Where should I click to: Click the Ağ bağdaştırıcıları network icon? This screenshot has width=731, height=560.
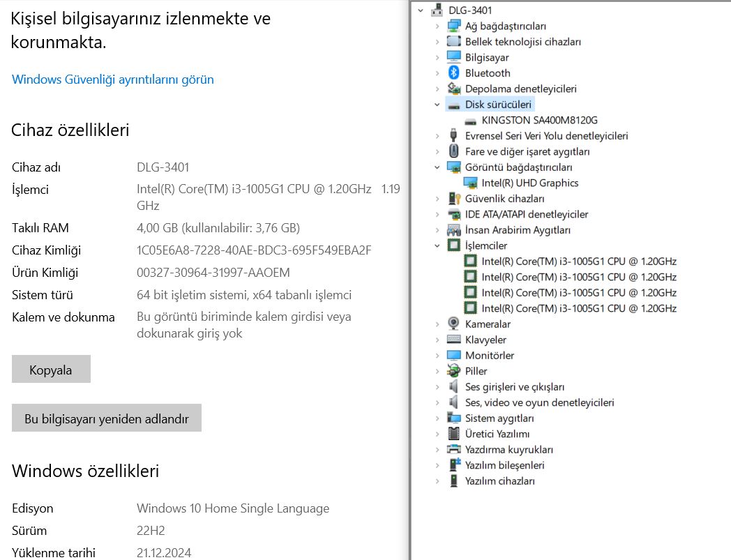(x=453, y=26)
